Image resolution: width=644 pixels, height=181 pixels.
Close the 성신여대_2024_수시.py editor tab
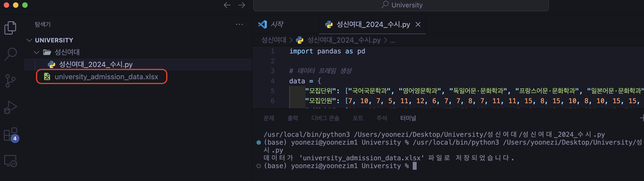(418, 24)
